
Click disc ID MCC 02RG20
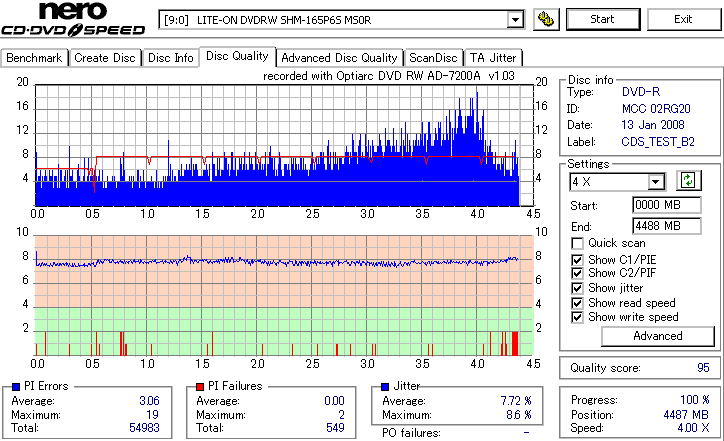pyautogui.click(x=656, y=109)
